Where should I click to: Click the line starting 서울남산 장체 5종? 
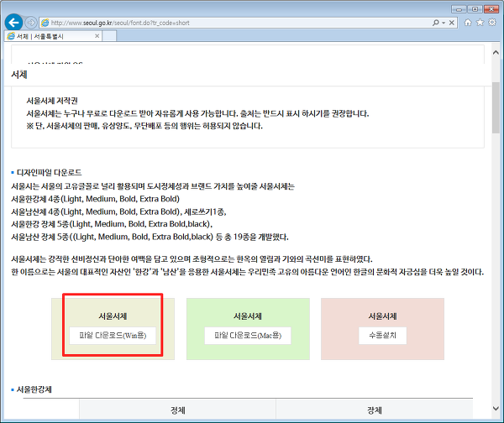click(150, 237)
